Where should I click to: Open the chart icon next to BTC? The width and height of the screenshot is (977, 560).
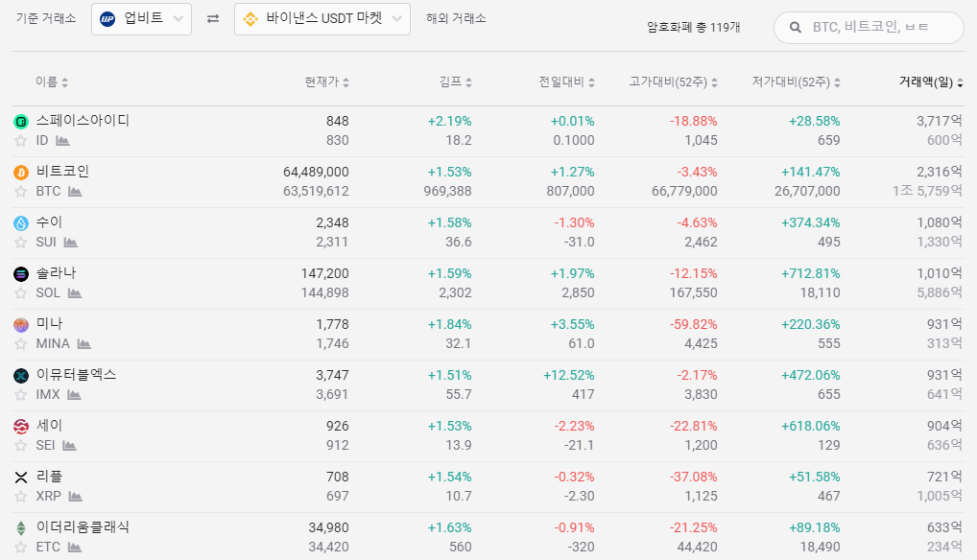(75, 192)
